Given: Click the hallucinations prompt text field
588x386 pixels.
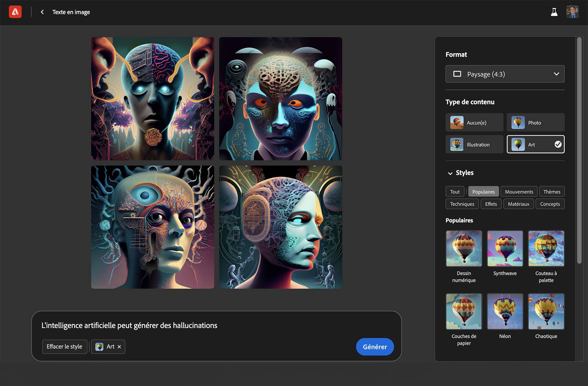Looking at the screenshot, I should 130,325.
